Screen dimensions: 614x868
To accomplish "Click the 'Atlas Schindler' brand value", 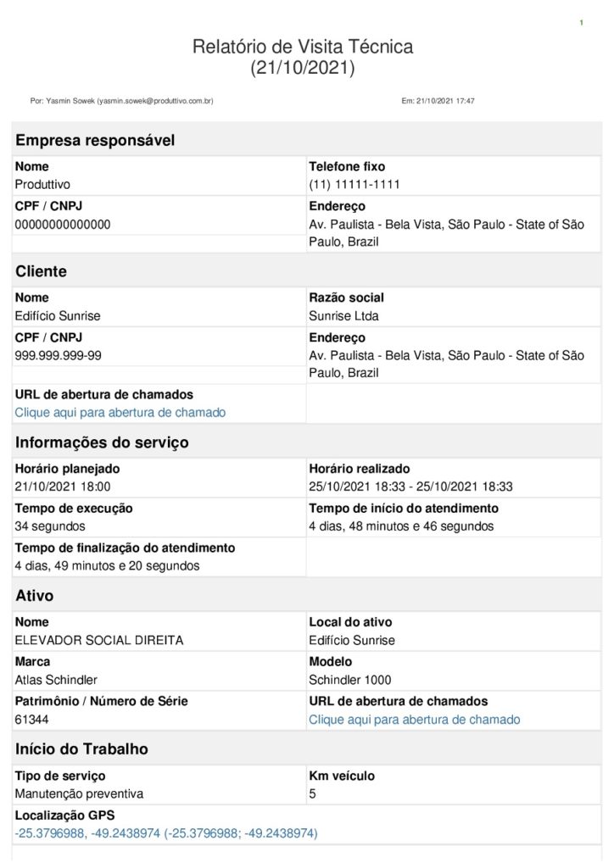I will [x=56, y=680].
